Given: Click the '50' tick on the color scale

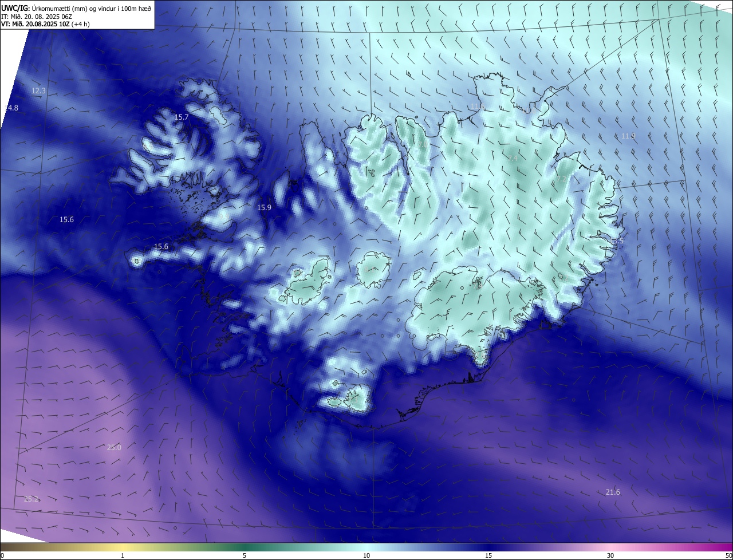Looking at the screenshot, I should (x=728, y=555).
